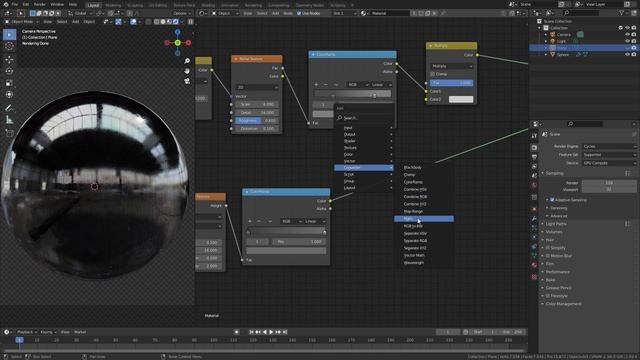Select the Measure tool
This screenshot has height=360, width=640.
[x=9, y=120]
